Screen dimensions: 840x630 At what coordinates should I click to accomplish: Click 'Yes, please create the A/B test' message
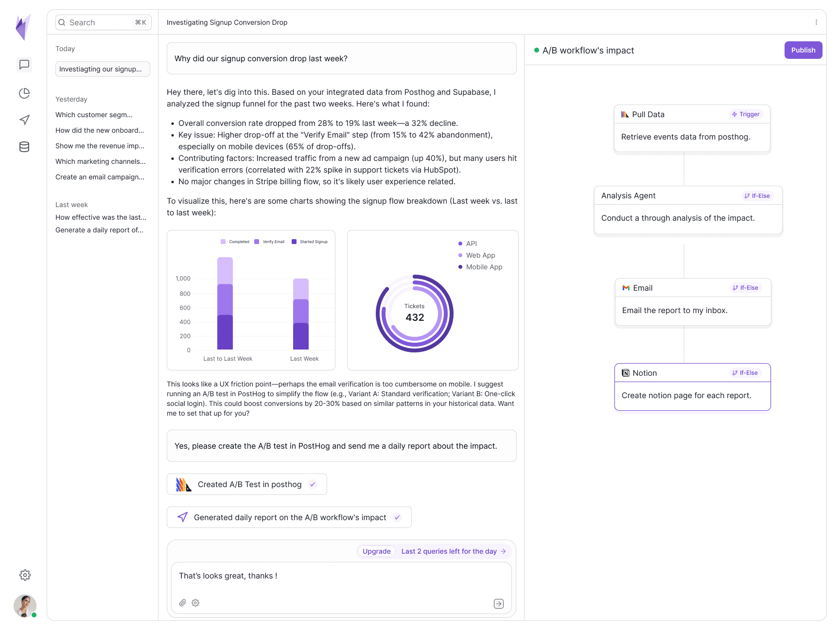pyautogui.click(x=342, y=446)
